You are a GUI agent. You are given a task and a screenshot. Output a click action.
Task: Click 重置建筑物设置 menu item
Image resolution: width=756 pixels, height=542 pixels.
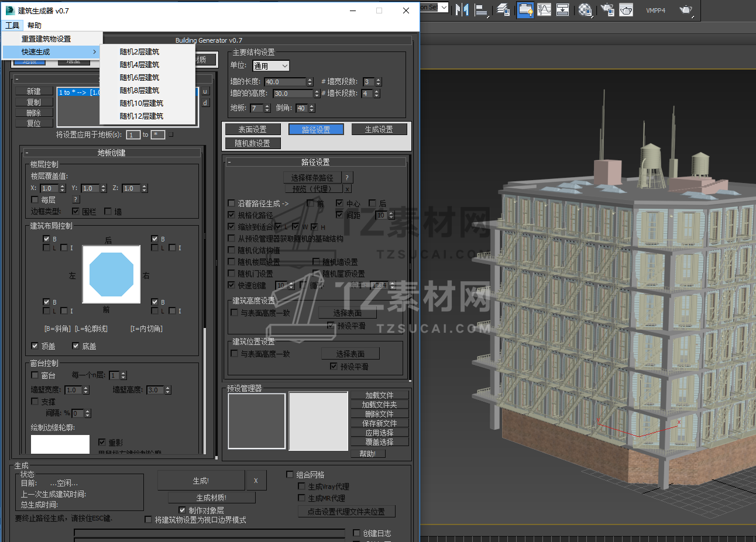(x=46, y=39)
